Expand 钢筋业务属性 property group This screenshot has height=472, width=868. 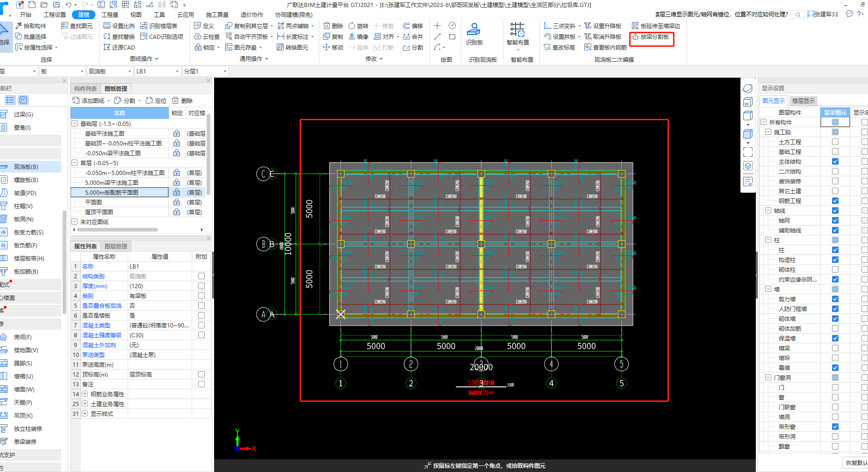tap(85, 394)
